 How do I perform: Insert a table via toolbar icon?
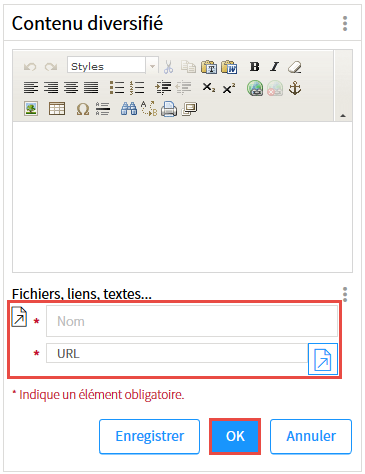pyautogui.click(x=57, y=108)
